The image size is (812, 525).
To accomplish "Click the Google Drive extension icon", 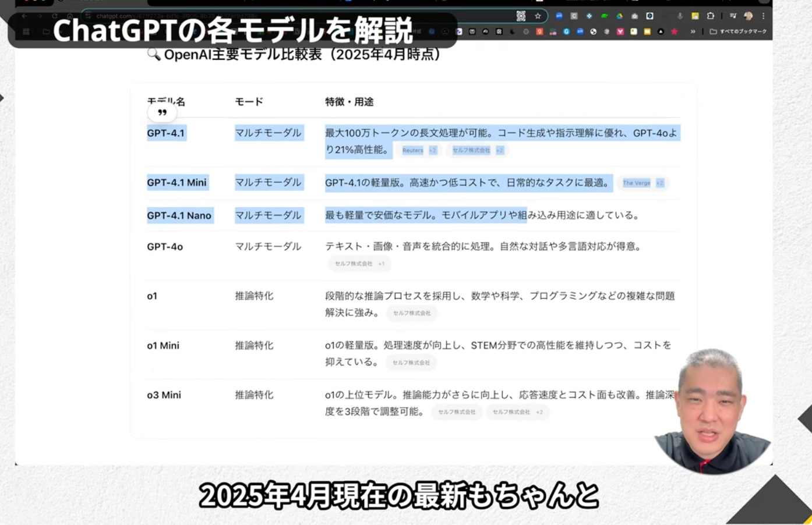I will point(619,16).
